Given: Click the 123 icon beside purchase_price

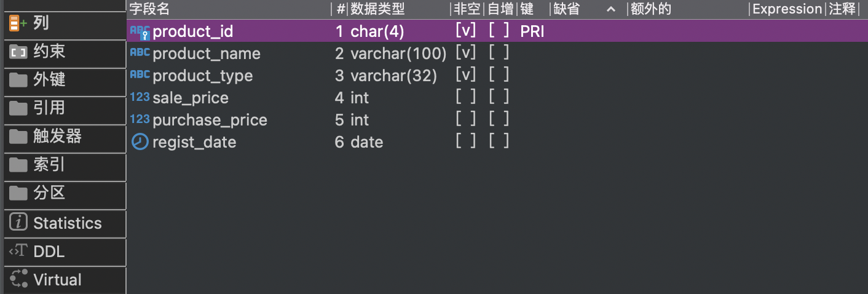Looking at the screenshot, I should click(140, 120).
